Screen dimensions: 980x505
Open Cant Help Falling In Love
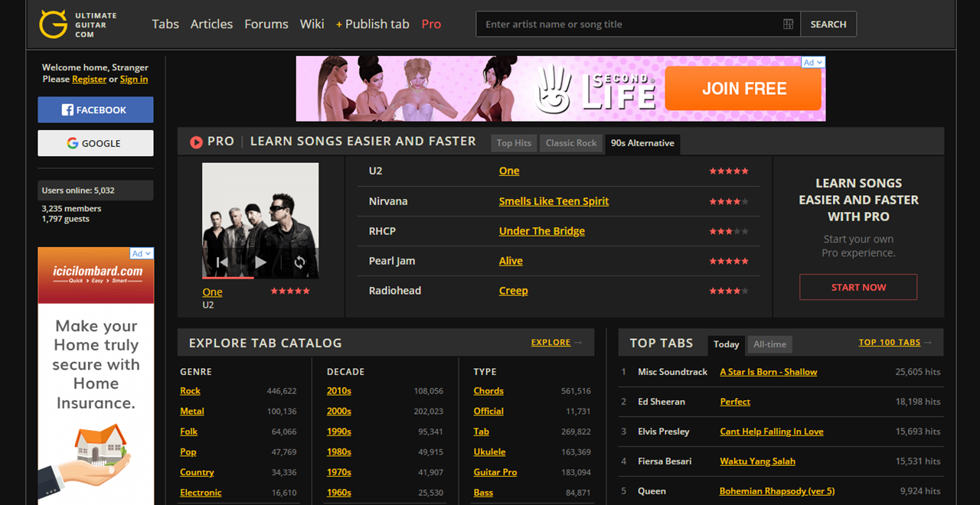(x=772, y=432)
